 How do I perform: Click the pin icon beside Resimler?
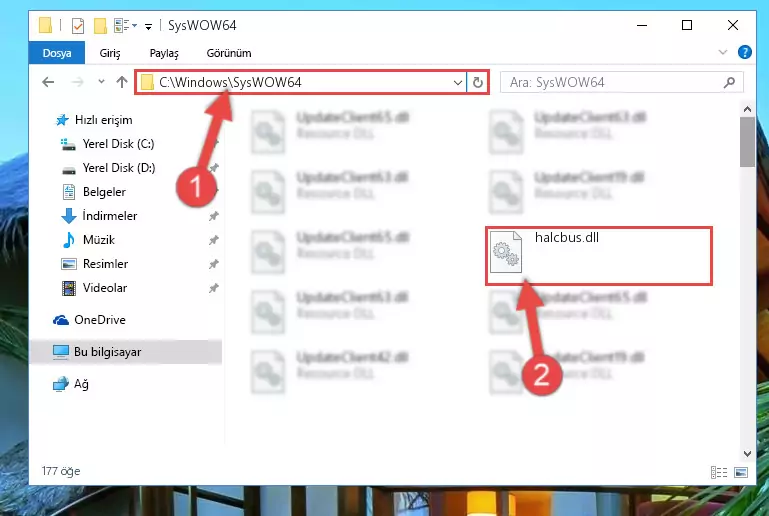(213, 264)
